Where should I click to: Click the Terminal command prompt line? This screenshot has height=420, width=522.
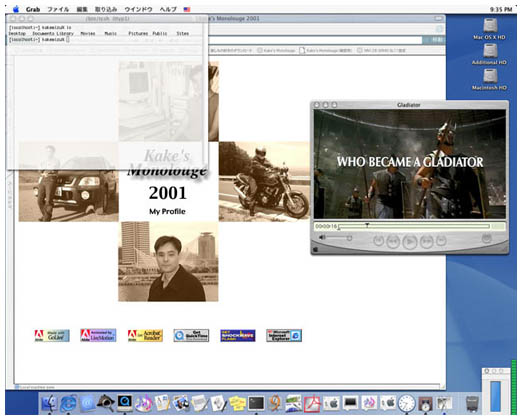pos(39,39)
